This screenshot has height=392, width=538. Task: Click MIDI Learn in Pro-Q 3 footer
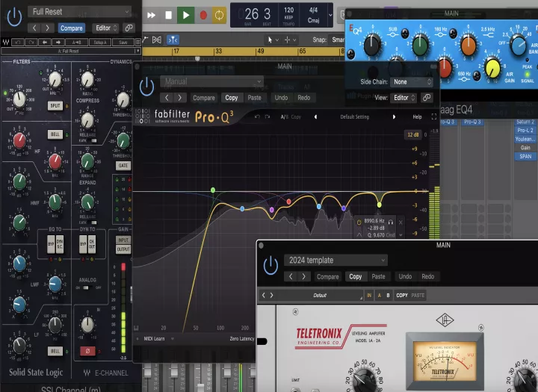(154, 338)
